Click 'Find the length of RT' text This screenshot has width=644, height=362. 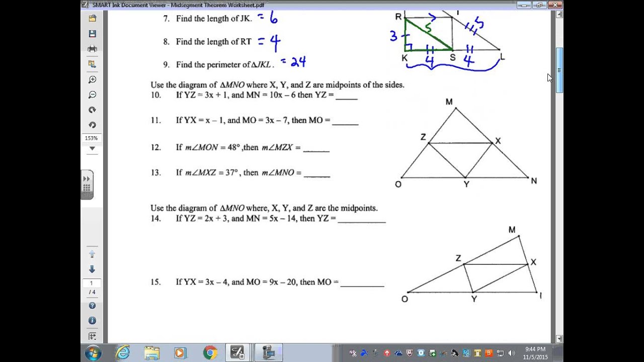coord(214,42)
